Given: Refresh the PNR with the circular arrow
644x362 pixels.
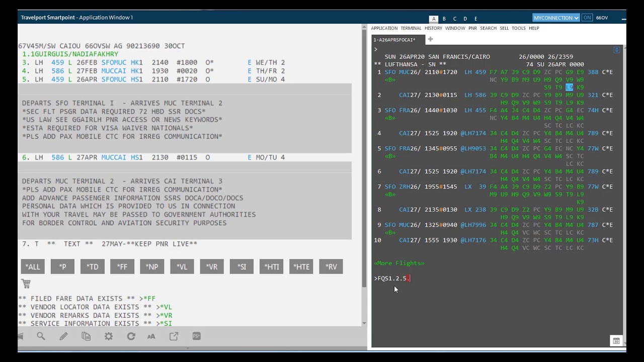Looking at the screenshot, I should [x=131, y=336].
